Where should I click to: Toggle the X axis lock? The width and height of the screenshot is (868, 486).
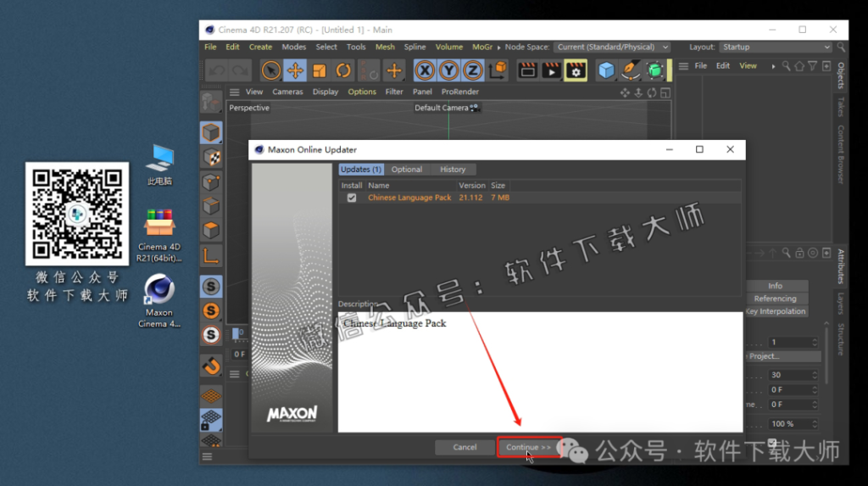[x=425, y=71]
